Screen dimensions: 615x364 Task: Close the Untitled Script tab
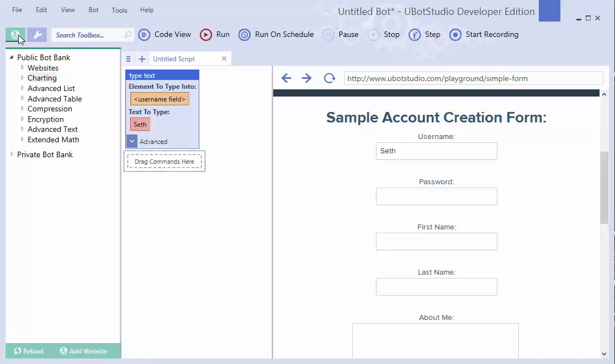coord(224,58)
